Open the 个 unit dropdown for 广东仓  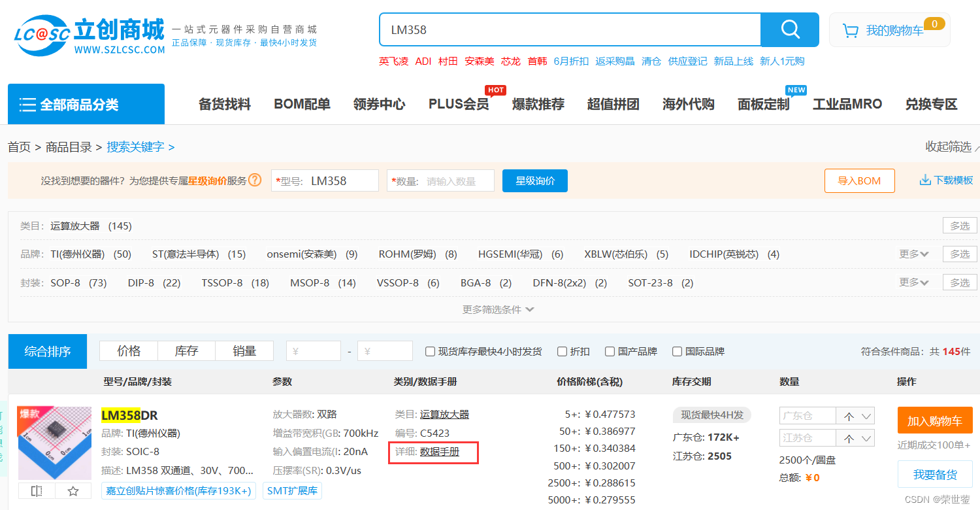(856, 416)
